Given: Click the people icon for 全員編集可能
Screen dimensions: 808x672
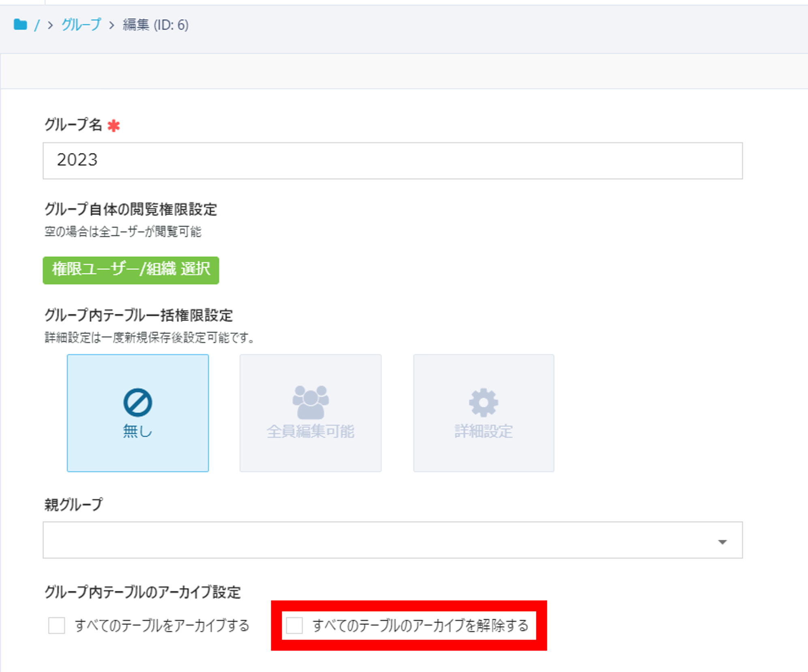Looking at the screenshot, I should (311, 401).
